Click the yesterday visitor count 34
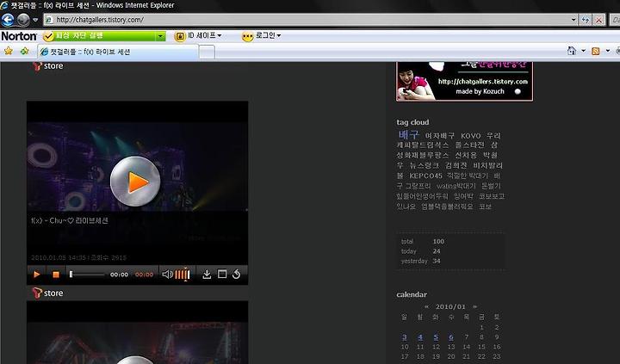 click(x=437, y=261)
